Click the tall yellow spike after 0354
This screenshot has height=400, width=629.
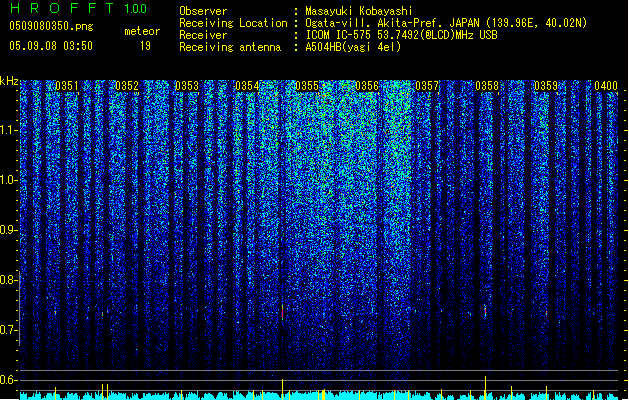282,389
